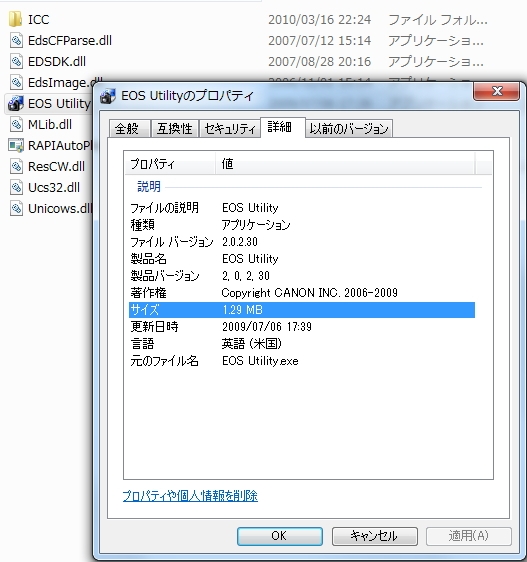Screen dimensions: 527x562
Task: Select the EOS Utility application icon in file list
Action: (16, 103)
